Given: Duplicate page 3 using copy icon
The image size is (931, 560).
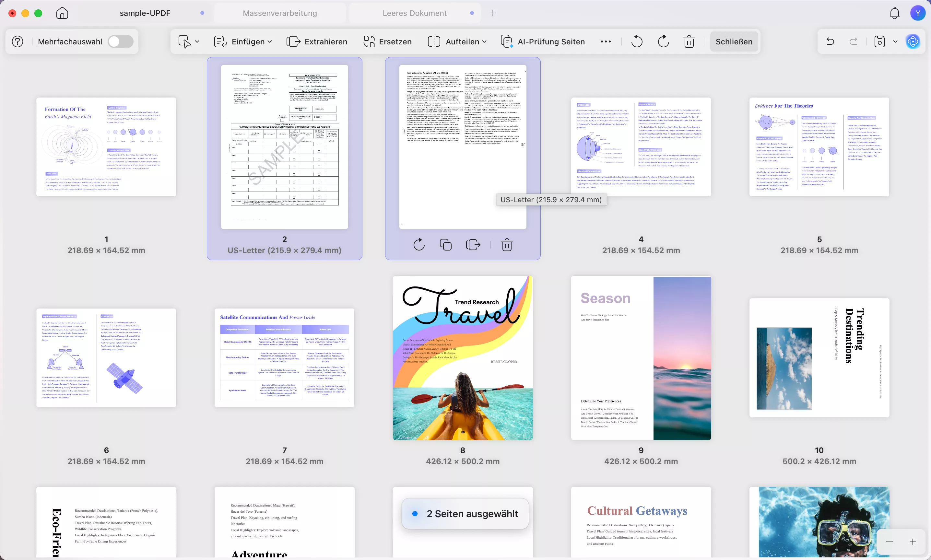Looking at the screenshot, I should point(445,245).
